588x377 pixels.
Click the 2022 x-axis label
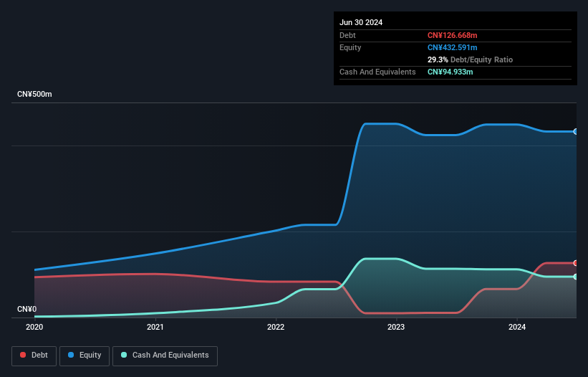(276, 327)
